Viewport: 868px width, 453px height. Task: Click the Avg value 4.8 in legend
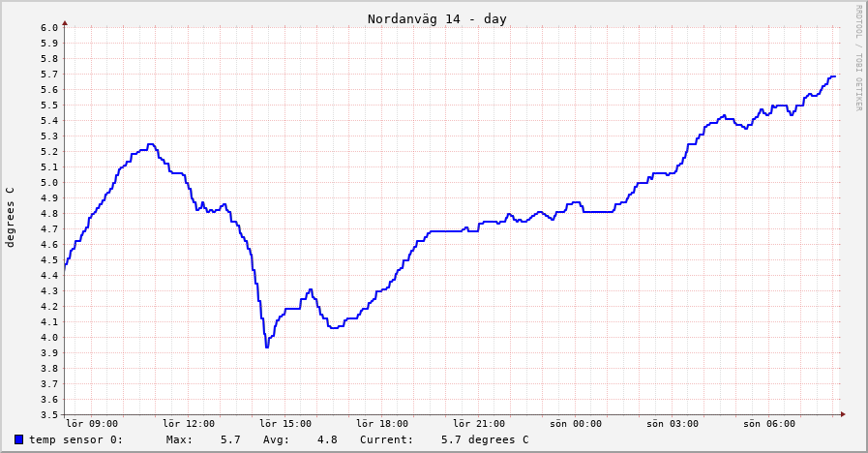pyautogui.click(x=327, y=439)
